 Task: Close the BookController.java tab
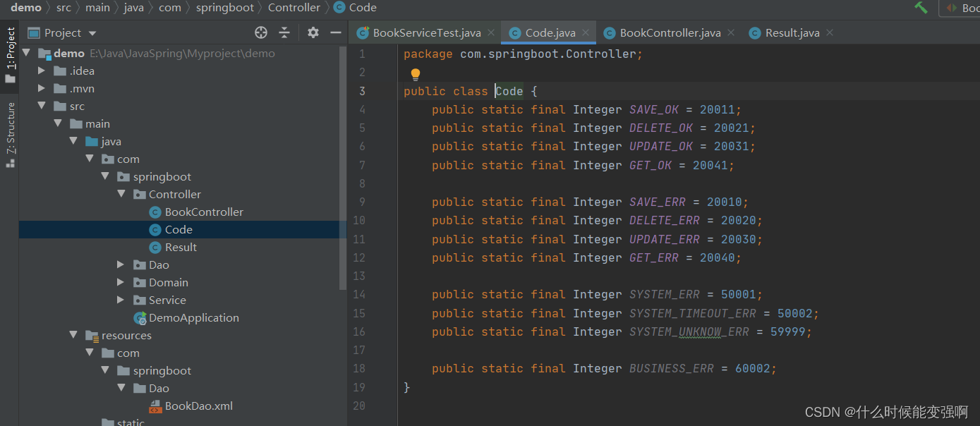pyautogui.click(x=731, y=32)
